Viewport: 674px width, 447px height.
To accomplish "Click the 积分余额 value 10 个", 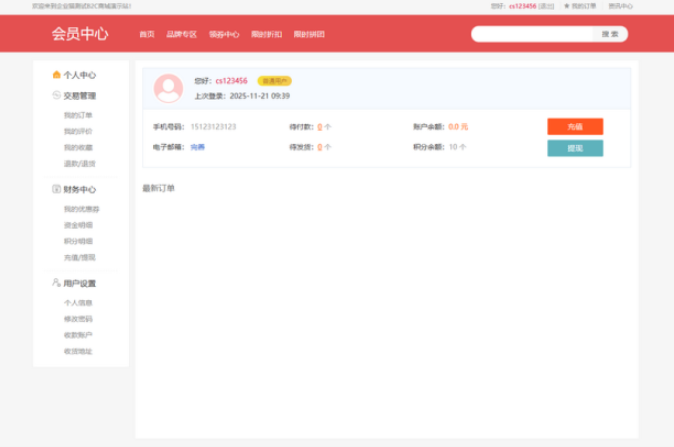I will pyautogui.click(x=457, y=147).
